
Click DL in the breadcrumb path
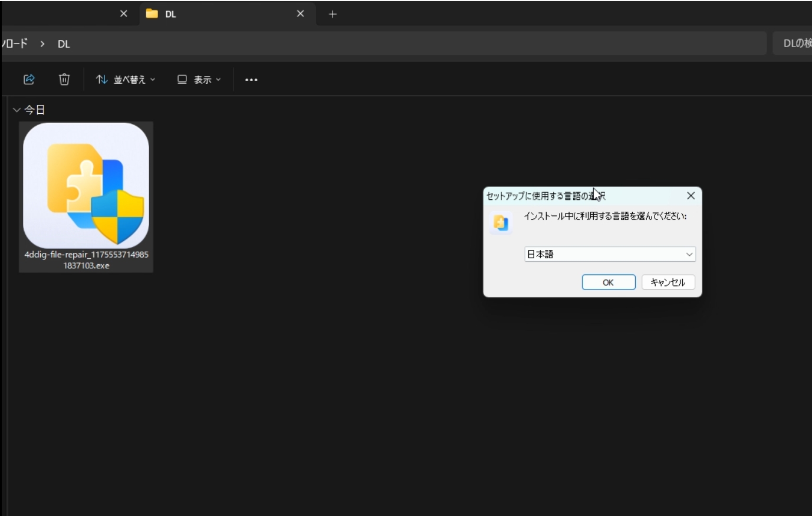click(64, 44)
